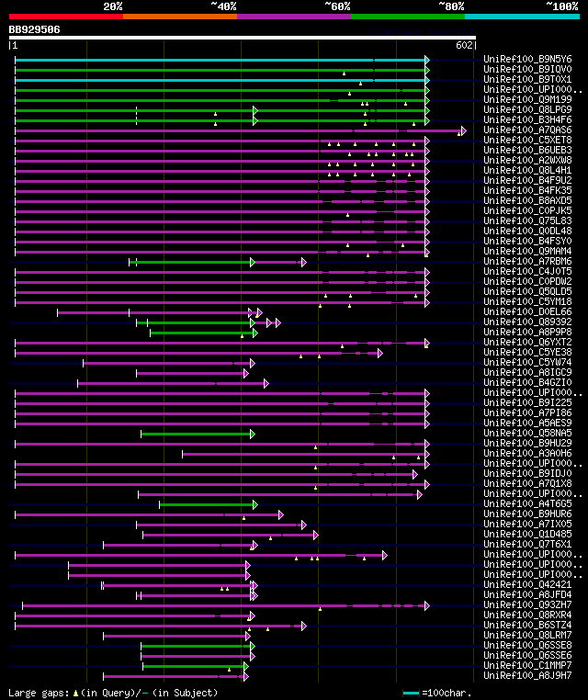The image size is (588, 700).
Task: Open hit UniRef100_B9T0X1
Action: point(527,80)
